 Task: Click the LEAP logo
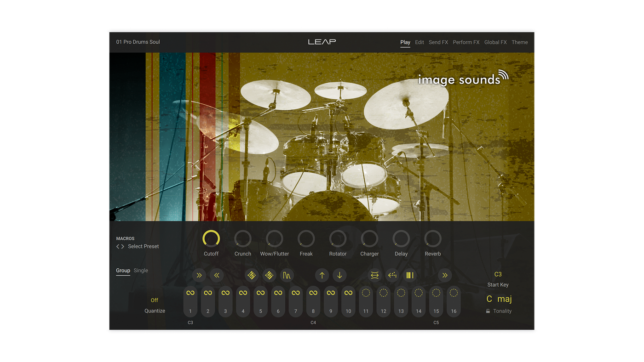(322, 42)
